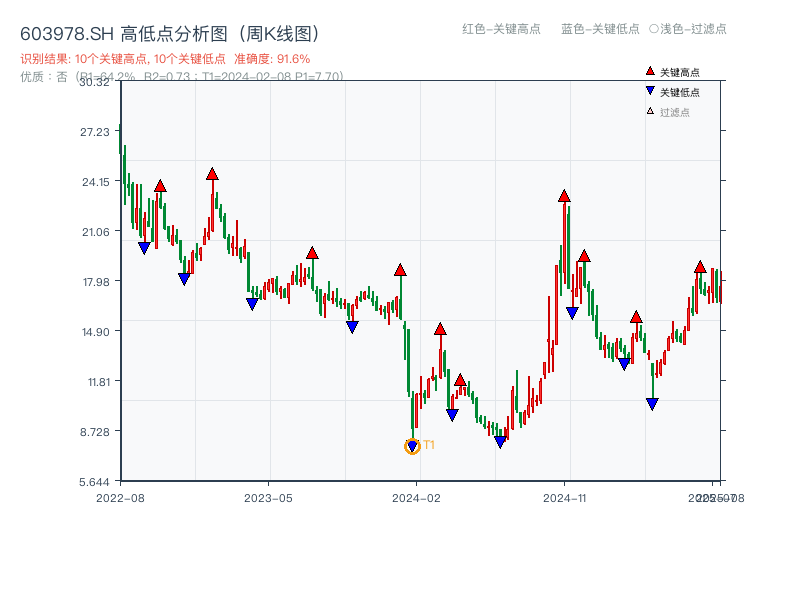The image size is (800, 600).
Task: Click the leftmost red high triangle marker
Action: click(160, 186)
